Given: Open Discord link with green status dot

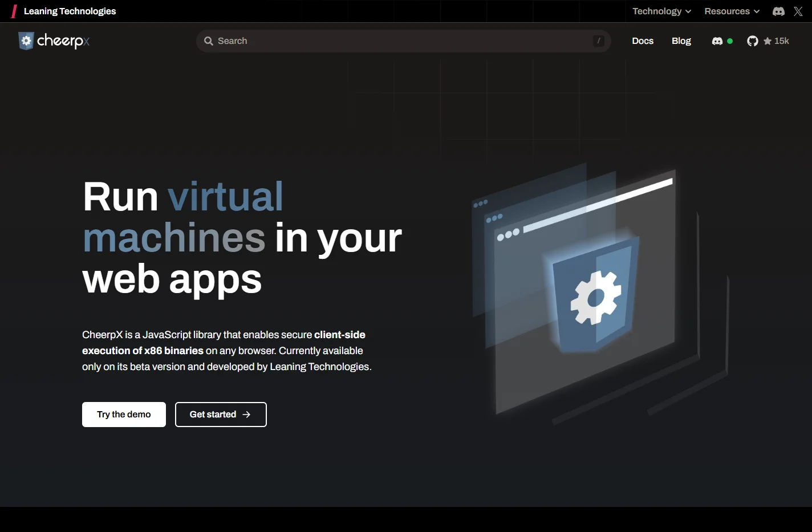Looking at the screenshot, I should click(x=722, y=41).
